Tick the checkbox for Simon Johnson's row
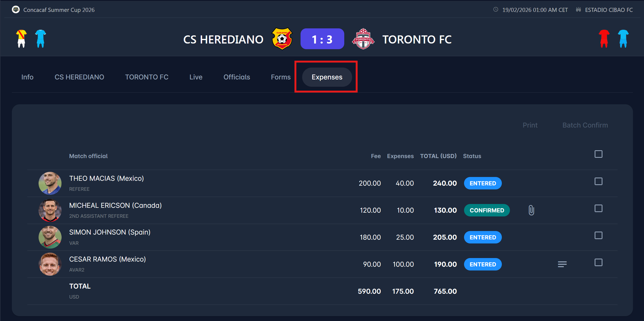The width and height of the screenshot is (644, 321). 598,235
